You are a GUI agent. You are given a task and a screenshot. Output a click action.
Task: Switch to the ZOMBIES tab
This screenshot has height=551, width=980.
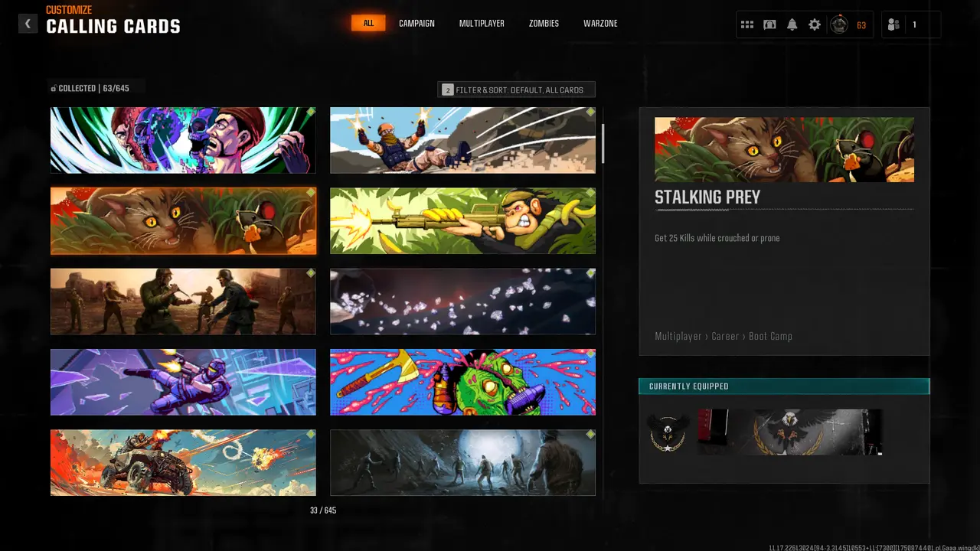tap(544, 23)
